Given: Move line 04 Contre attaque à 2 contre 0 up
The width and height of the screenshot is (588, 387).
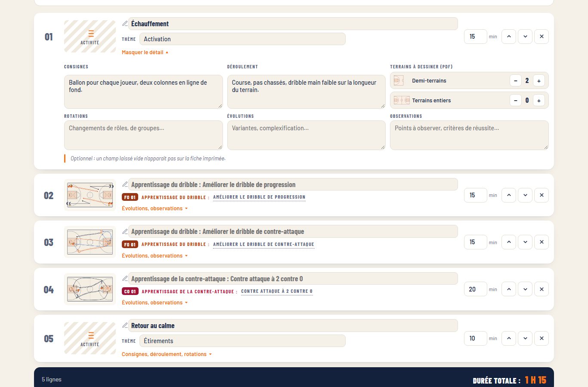Looking at the screenshot, I should [509, 289].
